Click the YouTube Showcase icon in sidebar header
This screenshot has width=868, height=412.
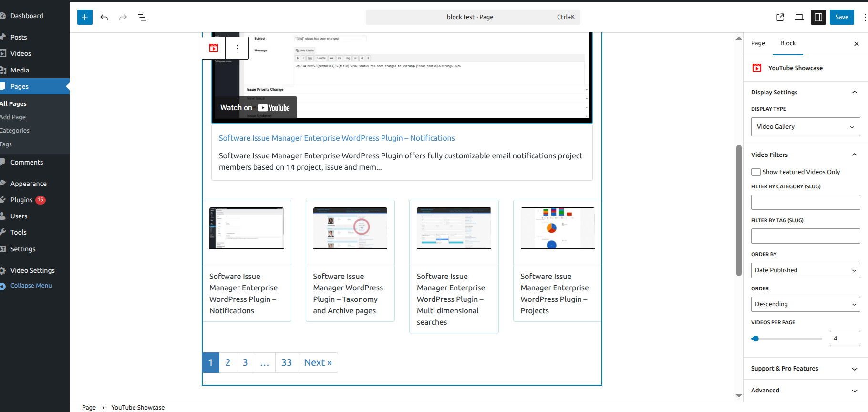757,68
